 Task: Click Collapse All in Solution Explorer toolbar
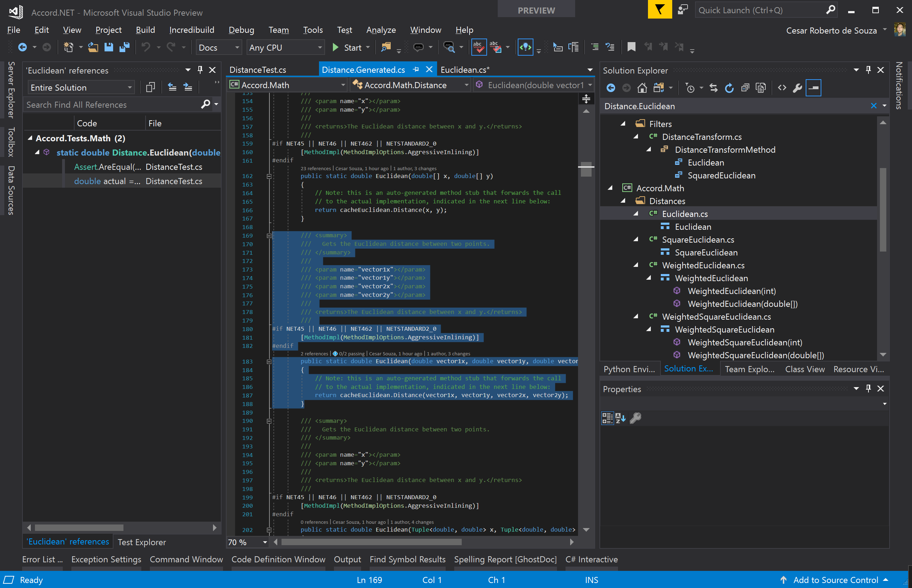click(x=745, y=88)
